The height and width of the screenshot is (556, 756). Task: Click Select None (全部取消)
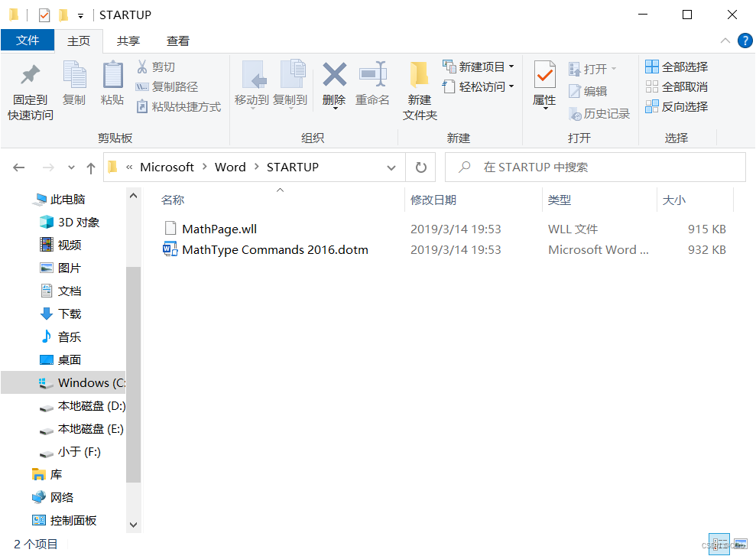(677, 86)
